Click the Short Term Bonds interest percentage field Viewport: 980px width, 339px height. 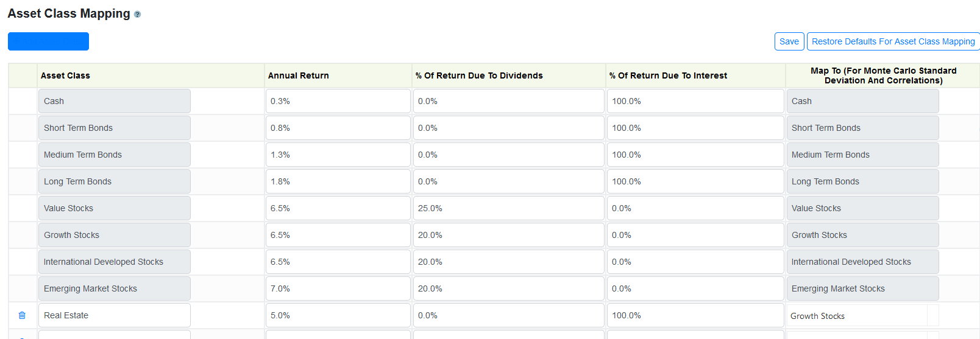pos(695,128)
